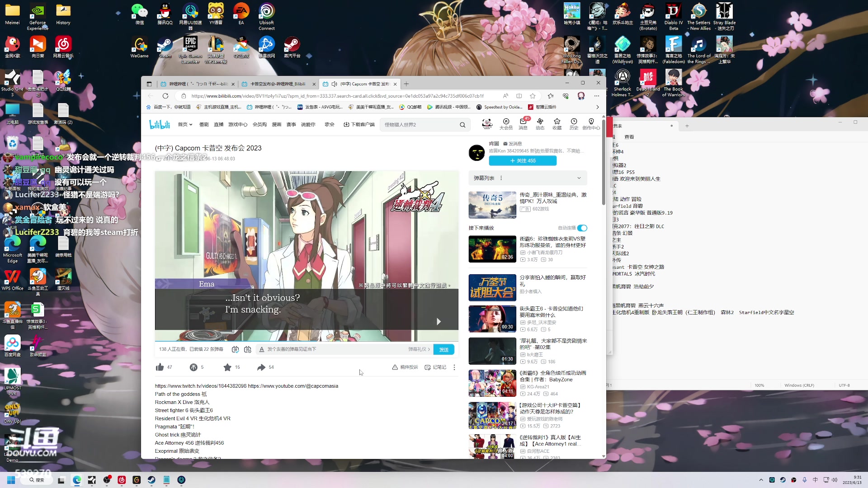Open Speedtest by Ookla bookmark
The image size is (868, 488).
[500, 107]
